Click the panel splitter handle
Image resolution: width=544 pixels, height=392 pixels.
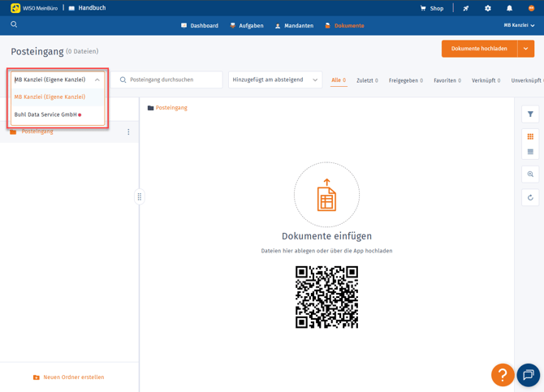(x=140, y=196)
